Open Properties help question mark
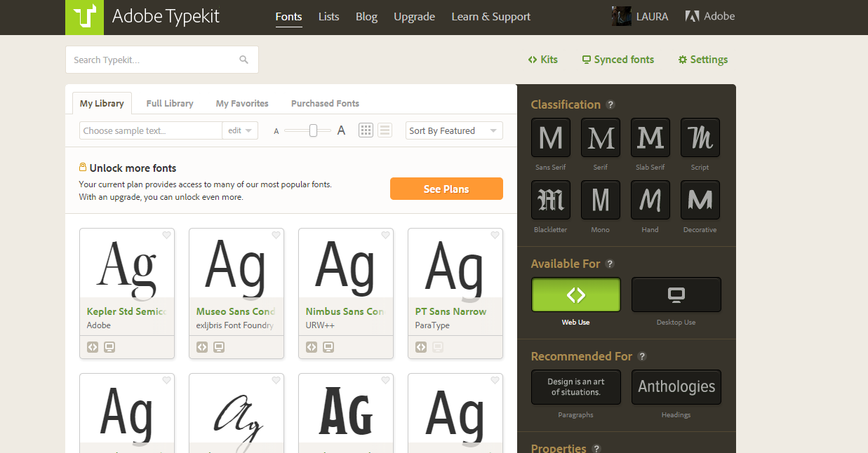Viewport: 868px width, 453px height. point(596,449)
